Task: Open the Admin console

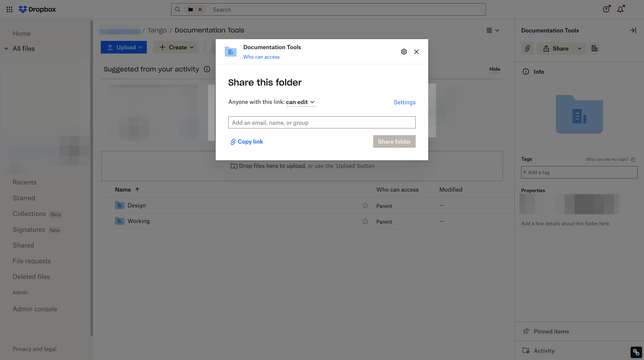Action: [x=35, y=309]
